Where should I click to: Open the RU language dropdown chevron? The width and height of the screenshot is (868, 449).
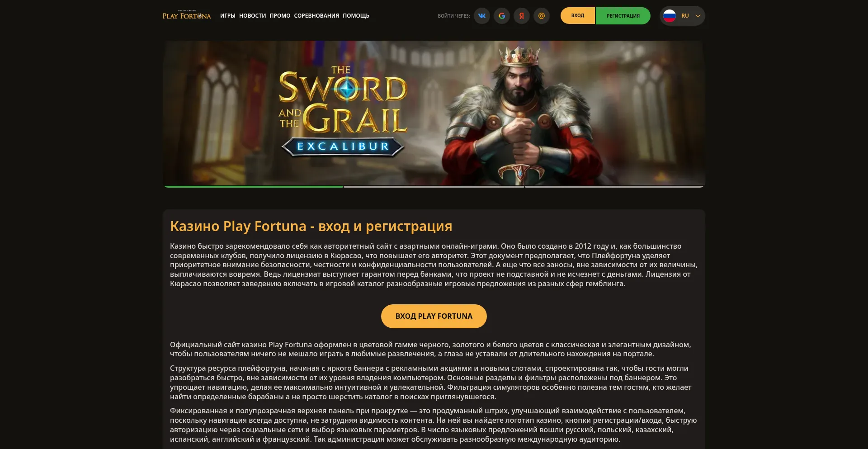(x=698, y=16)
